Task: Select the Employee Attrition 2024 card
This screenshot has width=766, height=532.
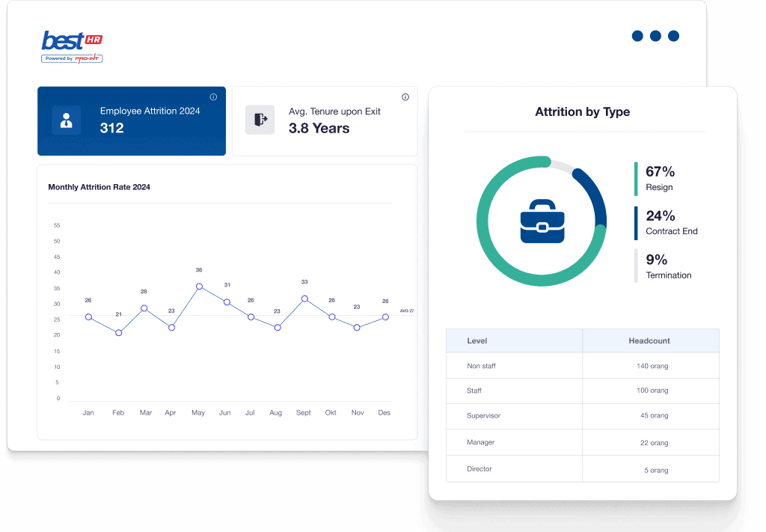Action: [x=132, y=120]
